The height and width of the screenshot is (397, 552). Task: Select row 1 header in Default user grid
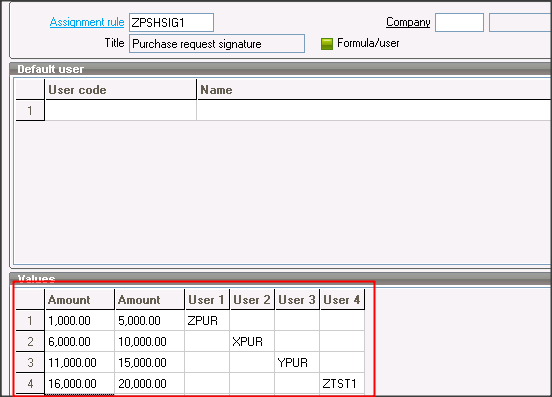pos(30,110)
